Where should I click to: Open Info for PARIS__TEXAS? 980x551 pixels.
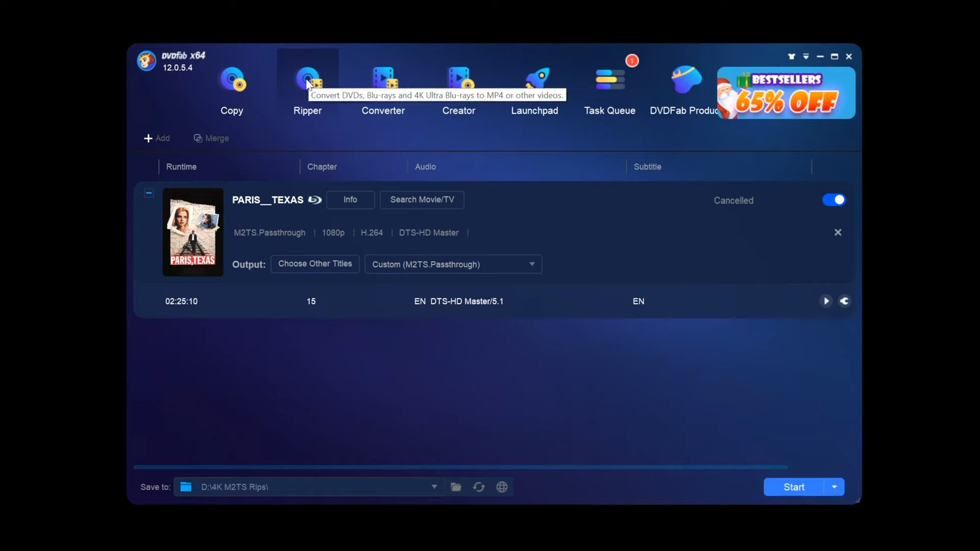click(x=350, y=199)
